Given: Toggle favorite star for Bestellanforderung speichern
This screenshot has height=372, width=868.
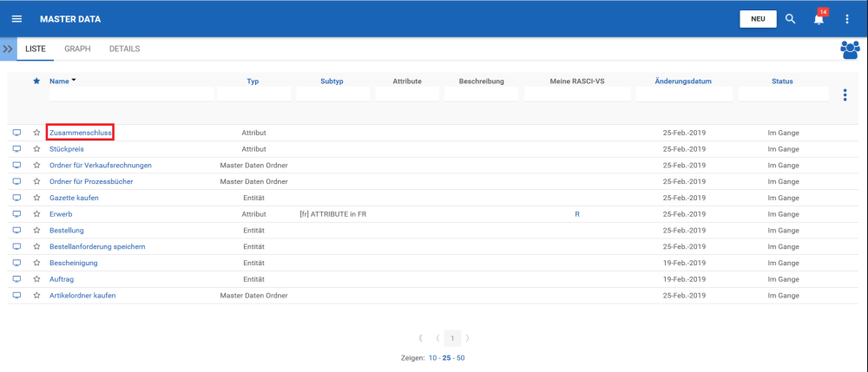Looking at the screenshot, I should pos(36,246).
